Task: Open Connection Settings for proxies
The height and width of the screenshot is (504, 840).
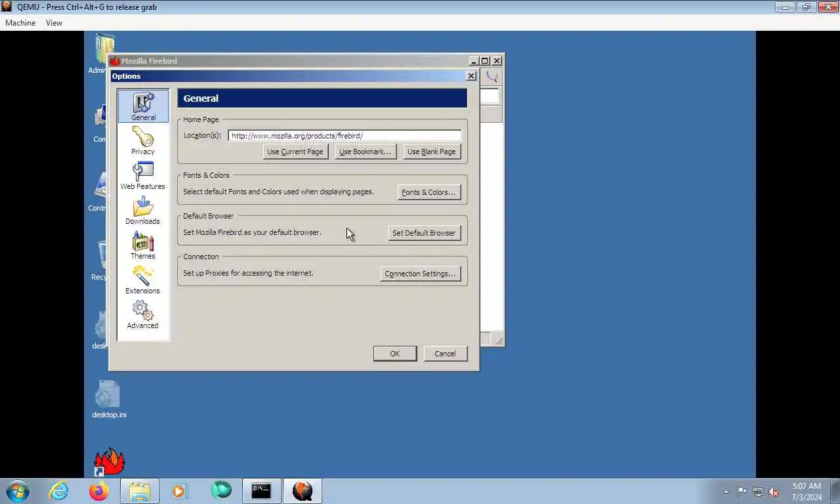Action: coord(421,274)
